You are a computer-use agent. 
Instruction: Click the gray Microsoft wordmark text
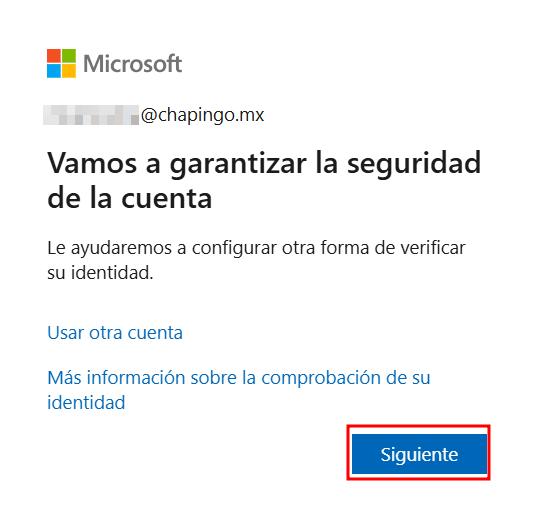point(133,64)
